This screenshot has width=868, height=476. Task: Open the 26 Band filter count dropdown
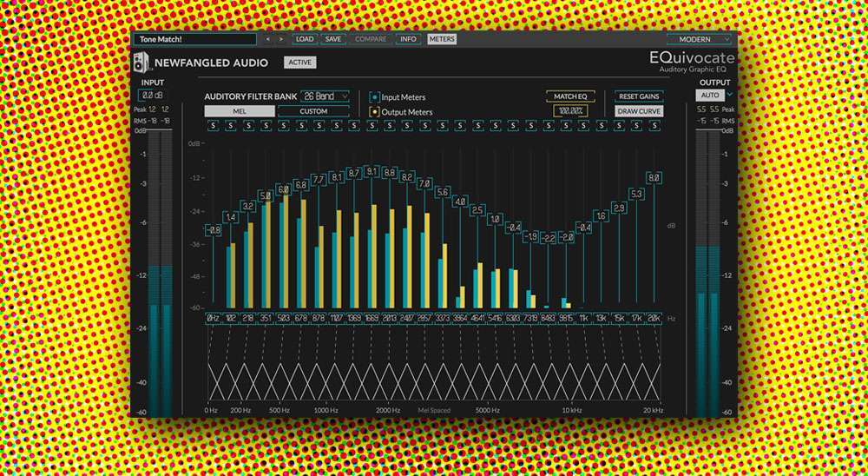coord(325,96)
